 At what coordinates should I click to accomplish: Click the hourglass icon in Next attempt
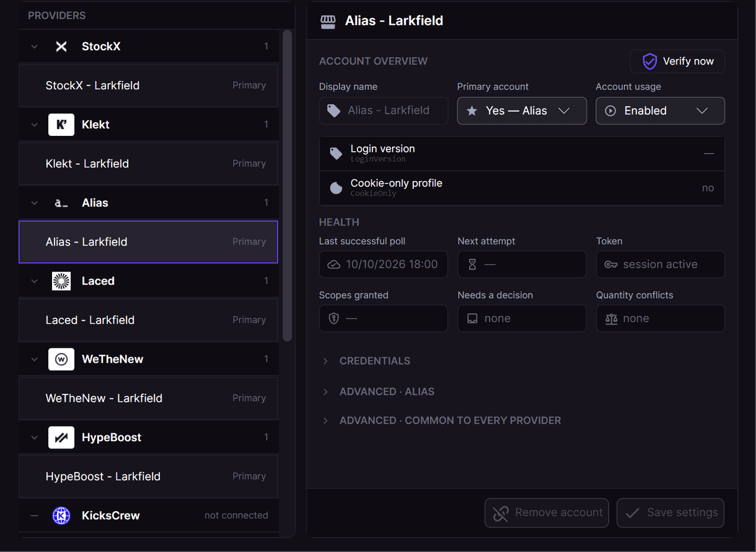click(472, 264)
